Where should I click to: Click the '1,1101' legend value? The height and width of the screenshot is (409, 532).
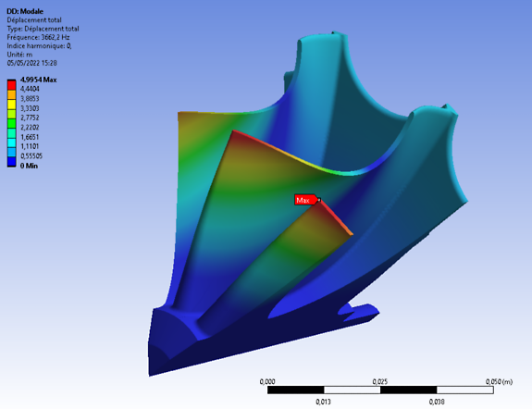[x=30, y=146]
